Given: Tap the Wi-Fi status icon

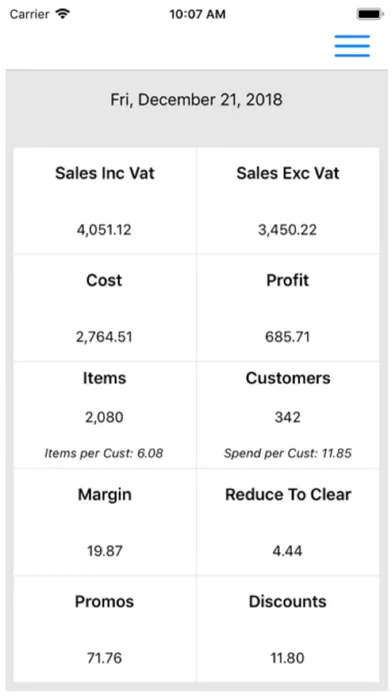Looking at the screenshot, I should [63, 14].
